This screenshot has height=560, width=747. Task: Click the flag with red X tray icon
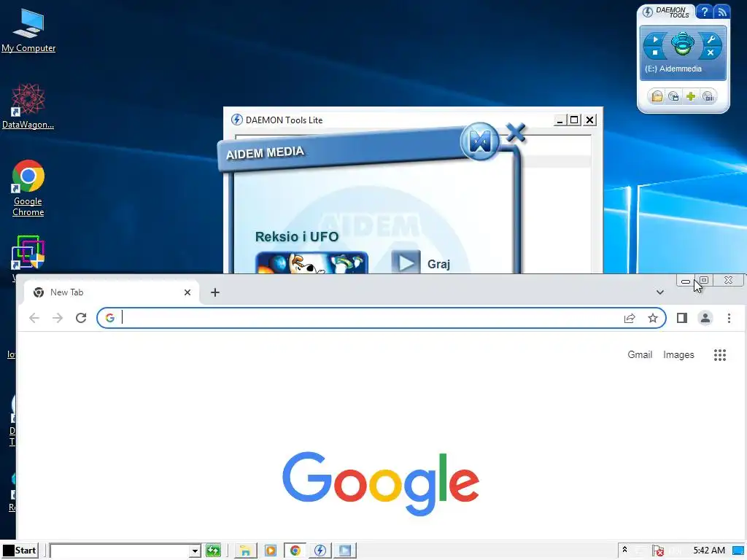(x=658, y=551)
